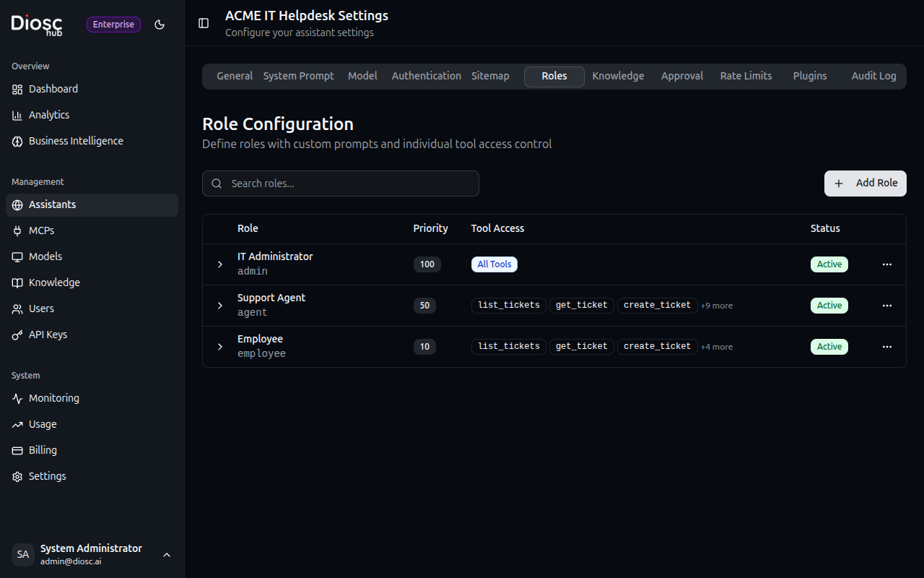Viewport: 924px width, 578px height.
Task: Expand the IT Administrator role row
Action: point(220,264)
